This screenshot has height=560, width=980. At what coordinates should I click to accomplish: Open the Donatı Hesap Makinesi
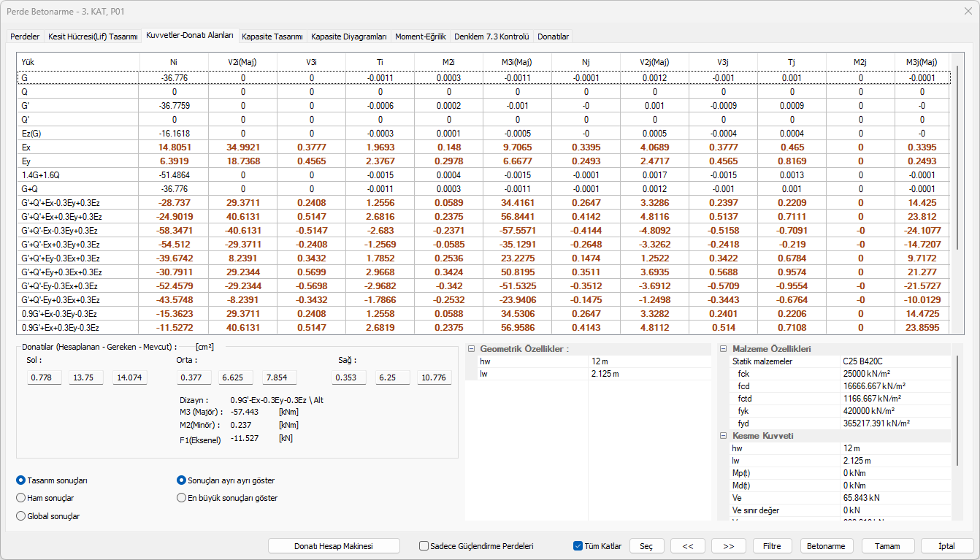[x=334, y=546]
